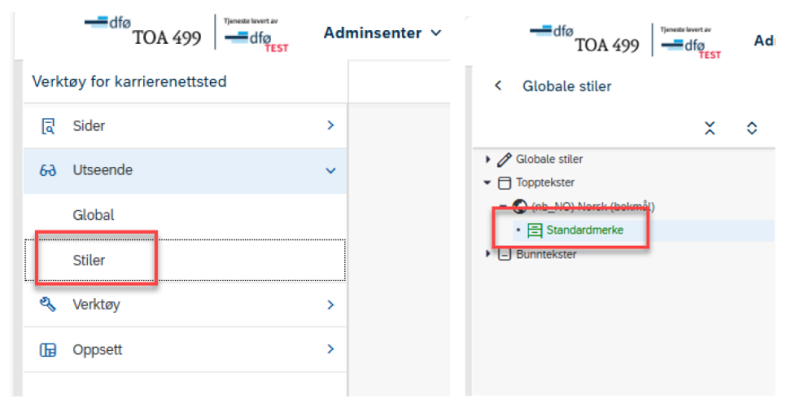Click the Utseende glasses icon
This screenshot has width=800, height=408.
[48, 170]
